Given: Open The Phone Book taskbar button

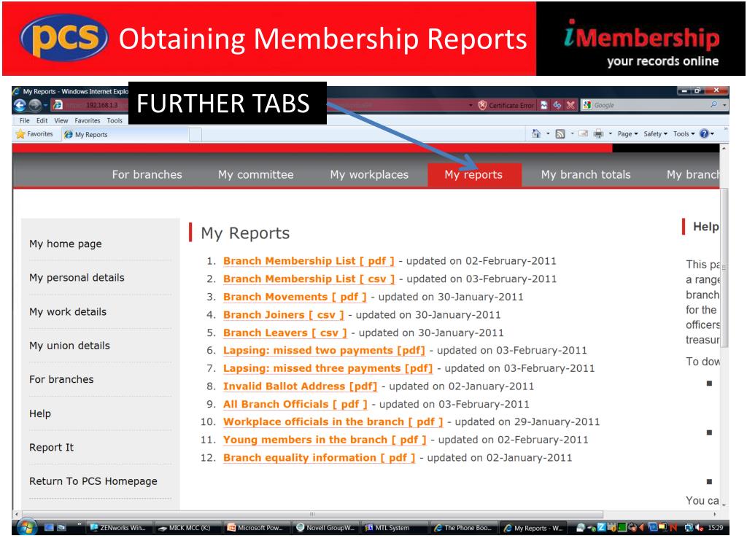Looking at the screenshot, I should coord(463,528).
